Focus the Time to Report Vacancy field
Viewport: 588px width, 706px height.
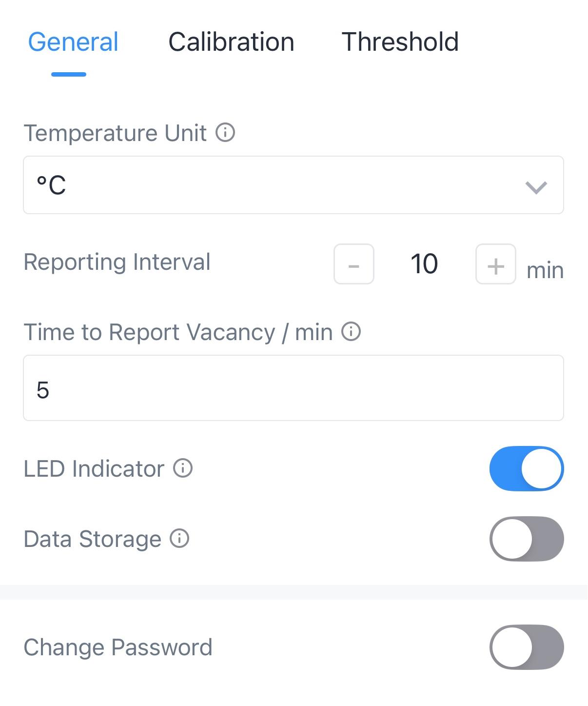(x=294, y=388)
